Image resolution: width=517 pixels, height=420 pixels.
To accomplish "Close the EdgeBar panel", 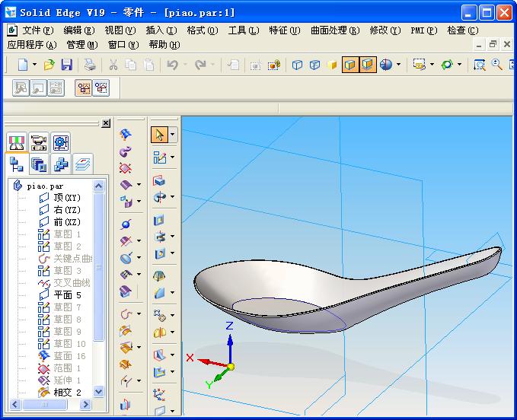I will coord(106,123).
